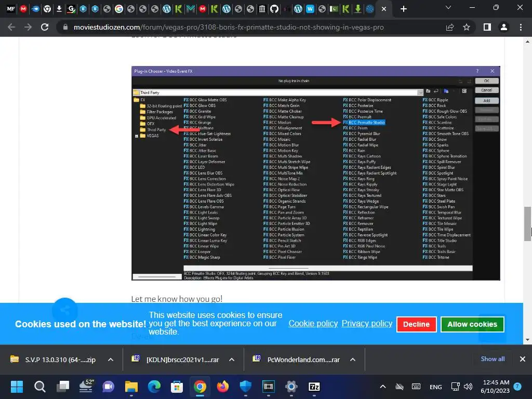Open the Windows Start menu

click(x=17, y=387)
